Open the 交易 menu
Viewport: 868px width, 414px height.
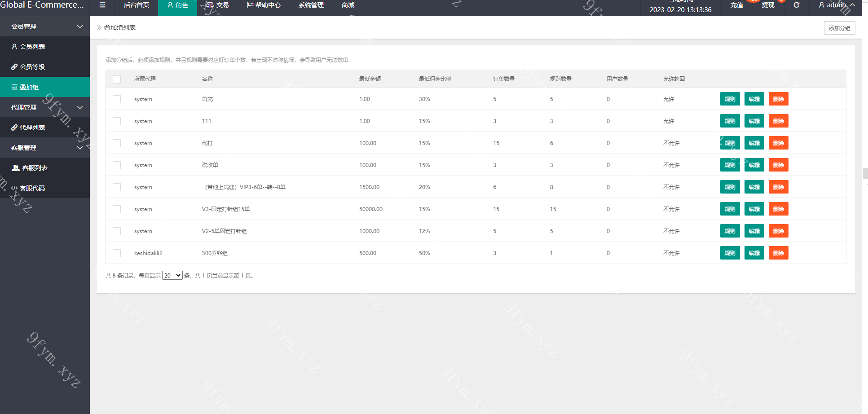point(217,5)
